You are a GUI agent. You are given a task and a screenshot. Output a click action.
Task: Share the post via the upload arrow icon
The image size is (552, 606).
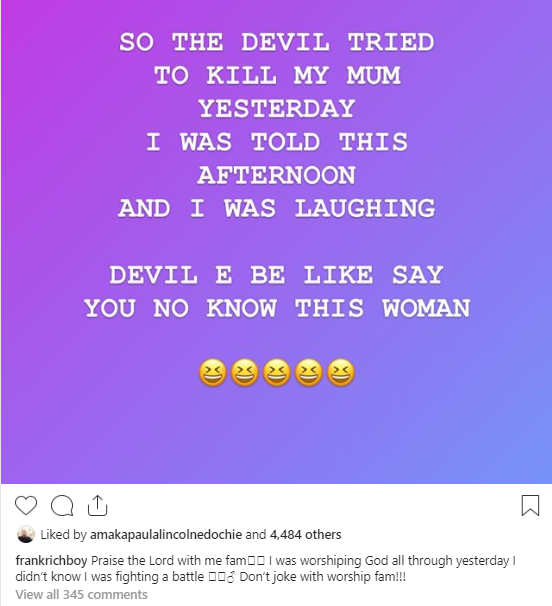tap(97, 505)
